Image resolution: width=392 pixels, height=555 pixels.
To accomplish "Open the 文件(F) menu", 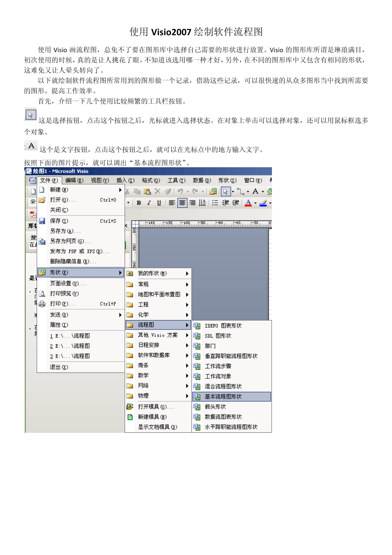I will click(49, 180).
